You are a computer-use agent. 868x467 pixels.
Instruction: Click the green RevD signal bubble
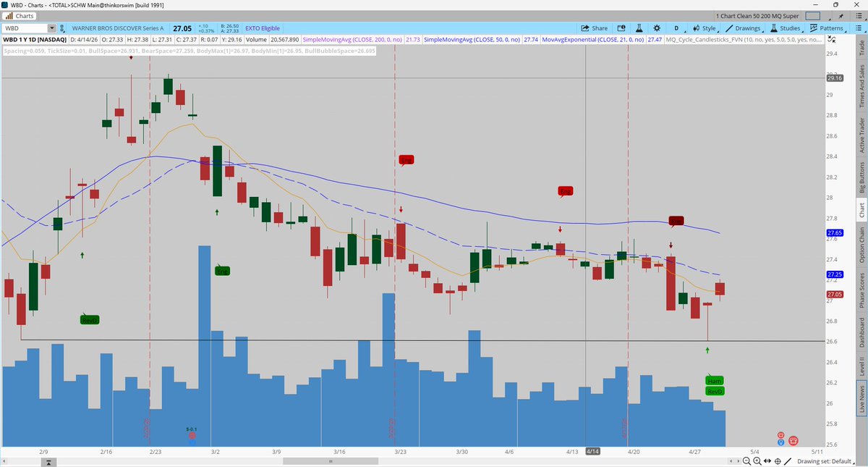coord(715,391)
